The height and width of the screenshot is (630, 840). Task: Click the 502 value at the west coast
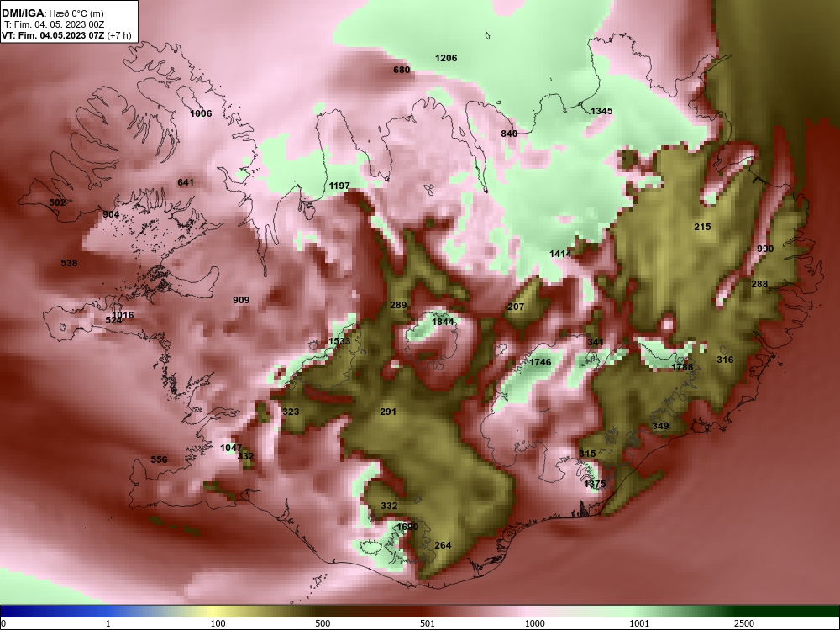[x=57, y=202]
